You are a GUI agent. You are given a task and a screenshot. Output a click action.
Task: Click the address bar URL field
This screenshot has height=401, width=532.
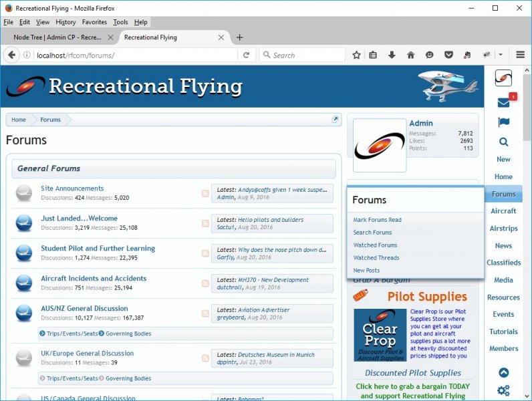[x=136, y=55]
